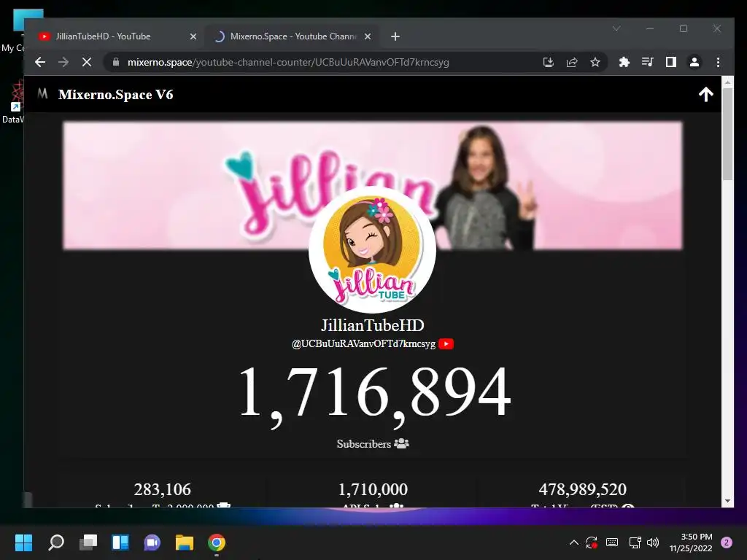Open a new tab with plus button

point(395,36)
